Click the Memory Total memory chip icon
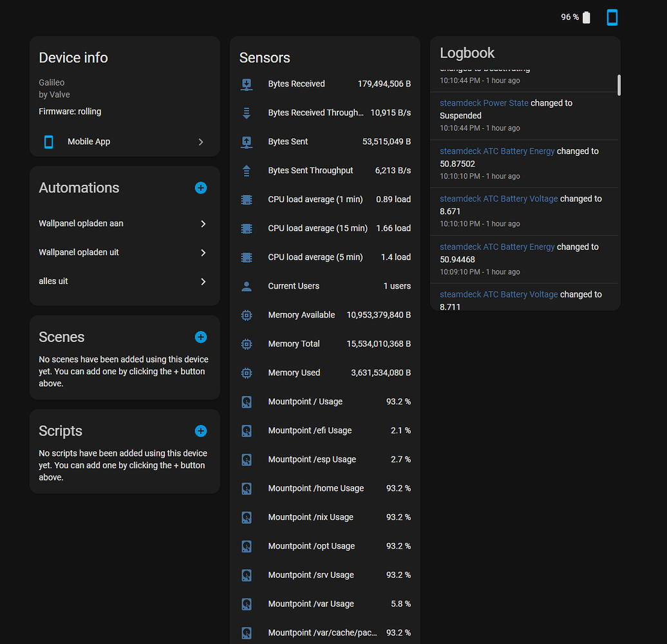Image resolution: width=667 pixels, height=644 pixels. pos(247,344)
